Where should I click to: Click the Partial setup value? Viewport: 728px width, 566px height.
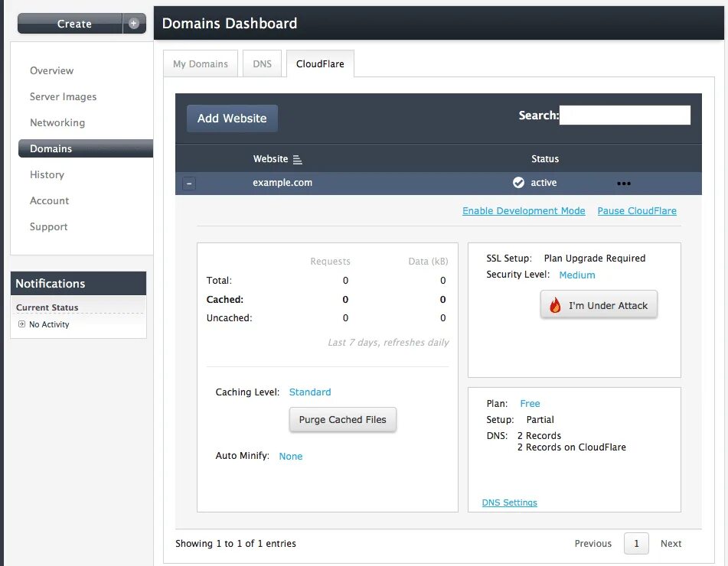click(540, 419)
